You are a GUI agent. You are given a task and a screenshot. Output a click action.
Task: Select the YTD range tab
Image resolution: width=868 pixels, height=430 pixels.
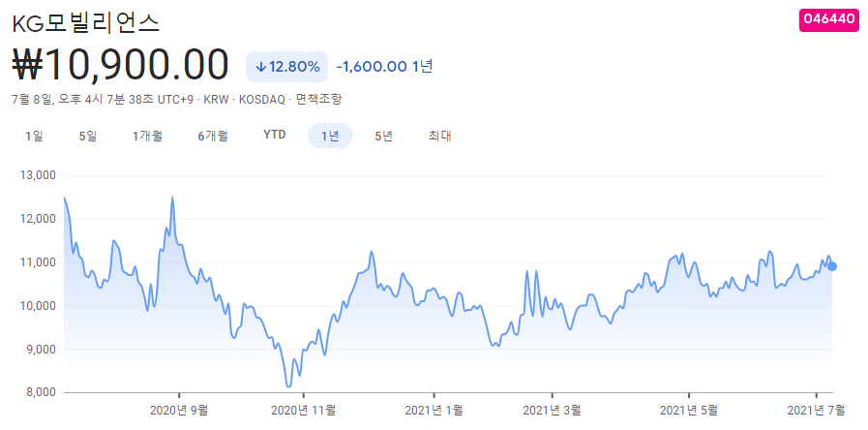[275, 136]
